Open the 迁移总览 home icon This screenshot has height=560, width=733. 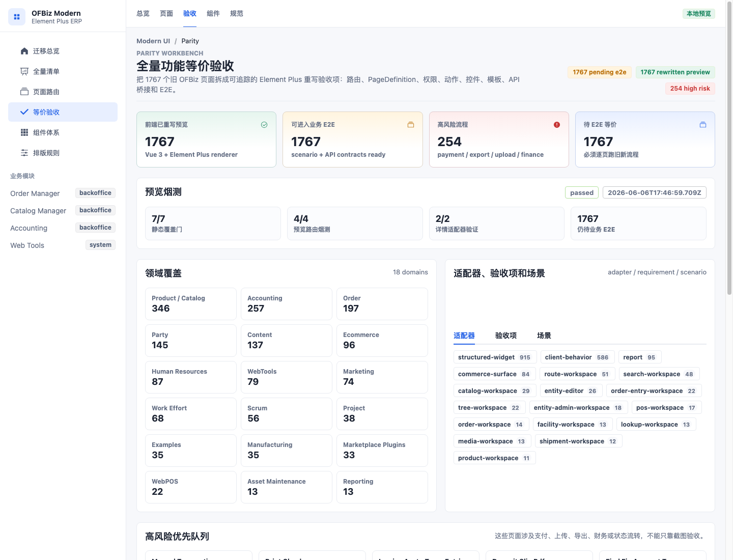pos(24,51)
